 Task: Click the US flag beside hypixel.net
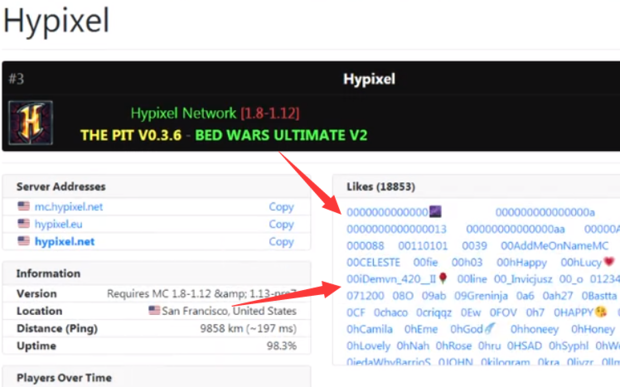(x=23, y=241)
